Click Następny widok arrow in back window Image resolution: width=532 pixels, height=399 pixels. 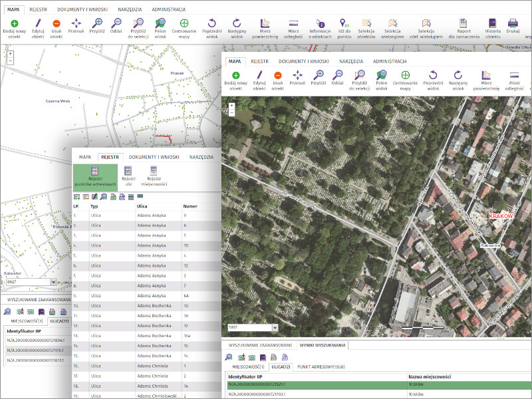point(237,29)
